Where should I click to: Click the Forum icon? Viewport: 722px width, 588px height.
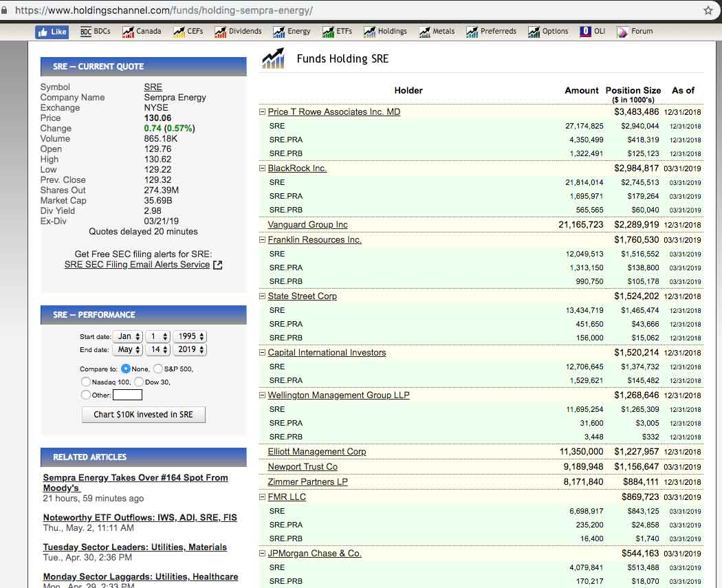(622, 32)
